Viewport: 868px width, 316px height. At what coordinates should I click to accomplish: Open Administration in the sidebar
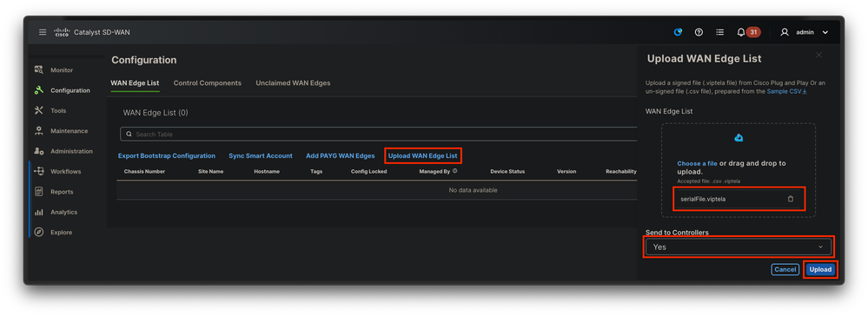[x=71, y=151]
